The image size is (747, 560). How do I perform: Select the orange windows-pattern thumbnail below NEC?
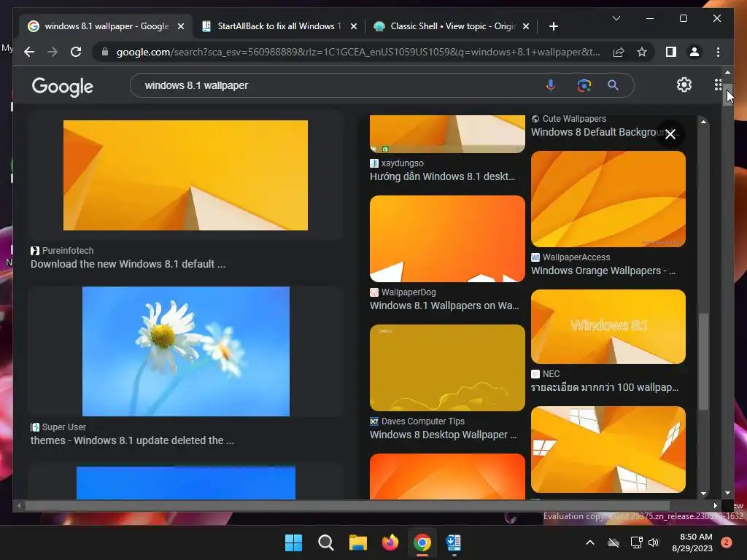tap(608, 449)
